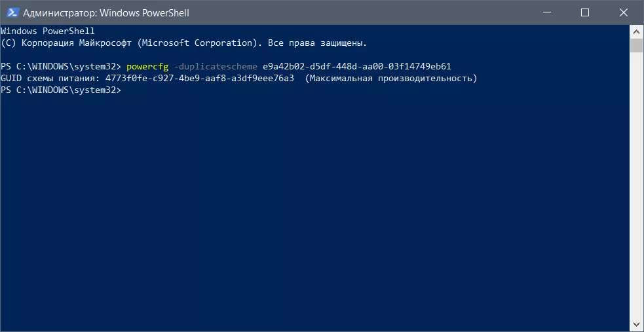Click the "Windows PowerShell" header line in the console

point(48,31)
